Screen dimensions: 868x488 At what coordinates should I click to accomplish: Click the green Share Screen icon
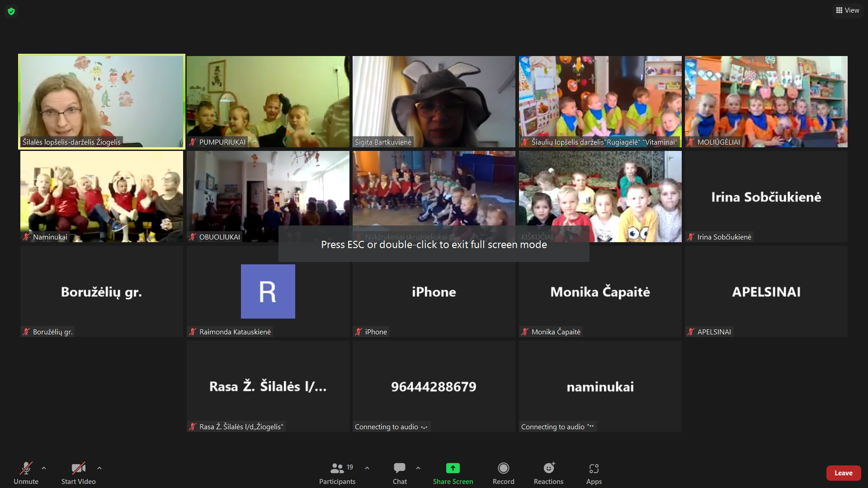coord(453,468)
